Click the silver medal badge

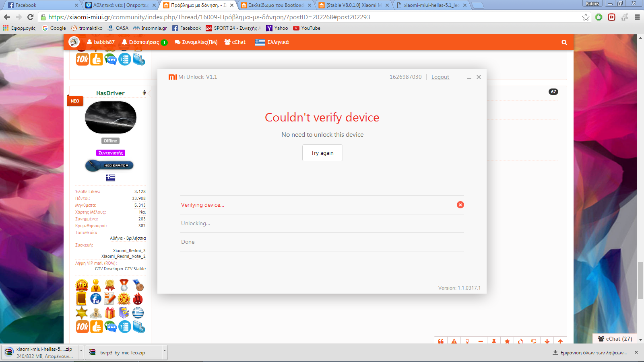[124, 286]
